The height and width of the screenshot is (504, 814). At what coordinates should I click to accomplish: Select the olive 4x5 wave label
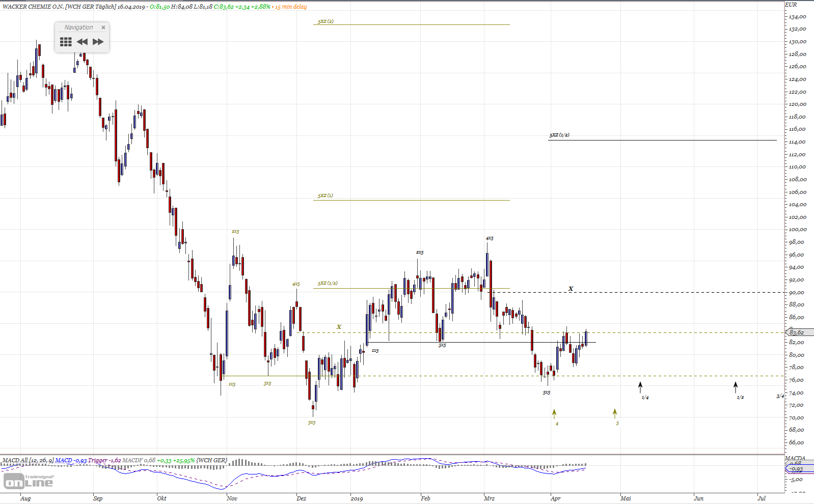pos(296,284)
